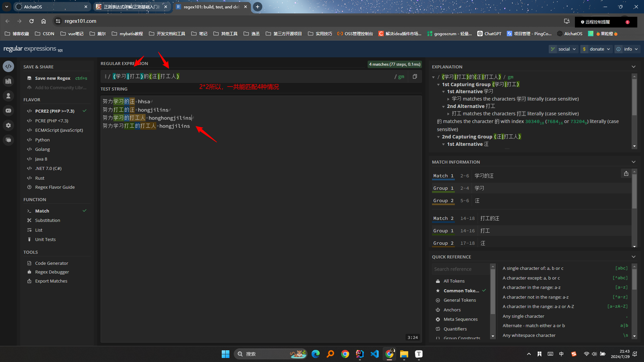The image size is (644, 362).
Task: Select the Anchors reference category
Action: click(452, 310)
